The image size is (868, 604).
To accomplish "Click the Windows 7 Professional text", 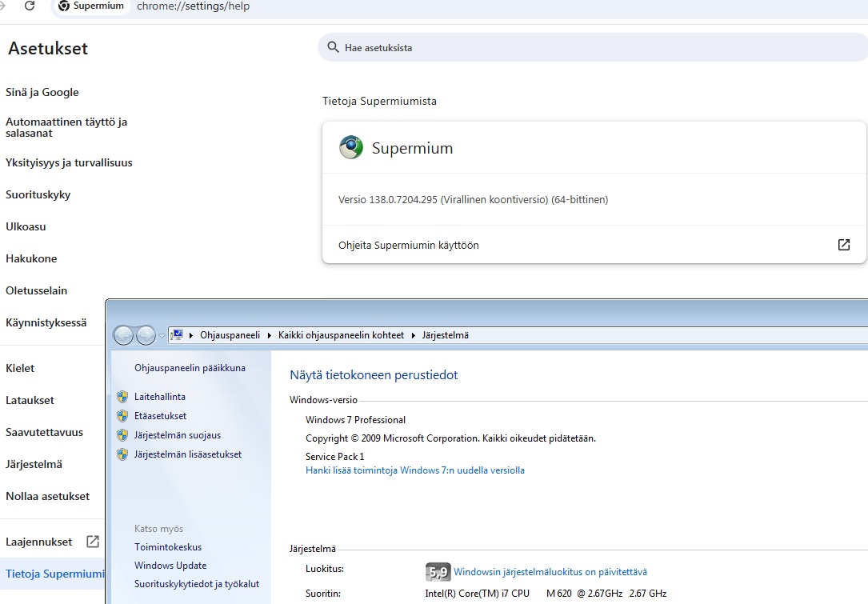I will [355, 420].
